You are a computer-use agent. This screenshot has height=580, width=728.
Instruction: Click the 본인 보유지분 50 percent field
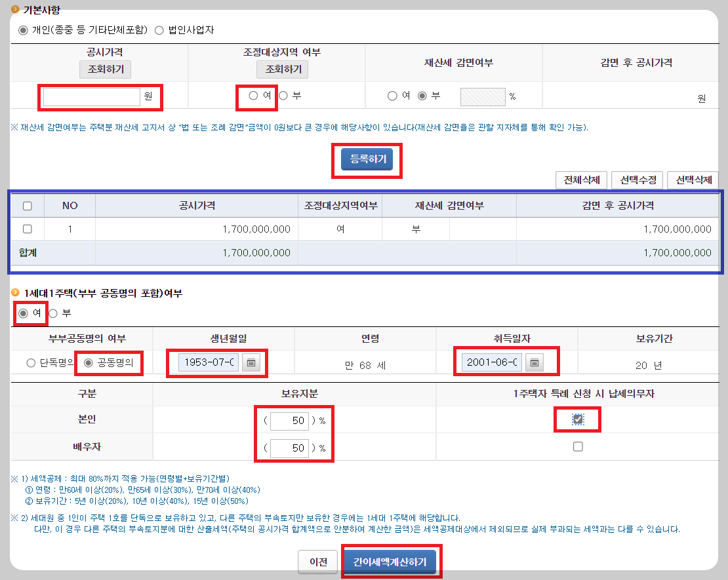pos(289,421)
